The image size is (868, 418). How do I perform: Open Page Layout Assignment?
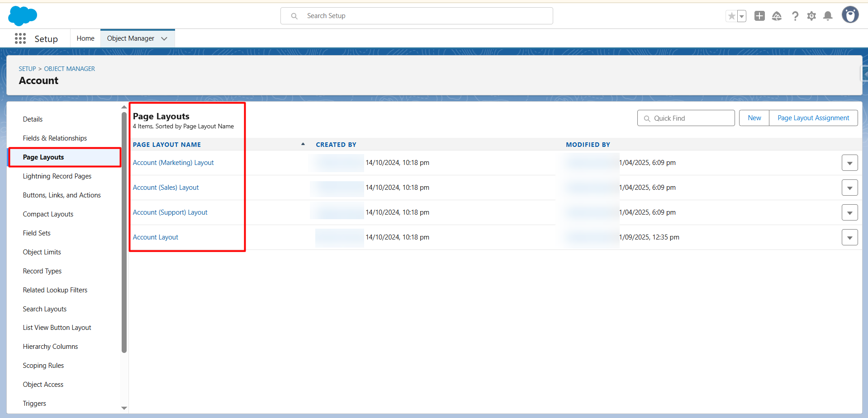click(813, 118)
